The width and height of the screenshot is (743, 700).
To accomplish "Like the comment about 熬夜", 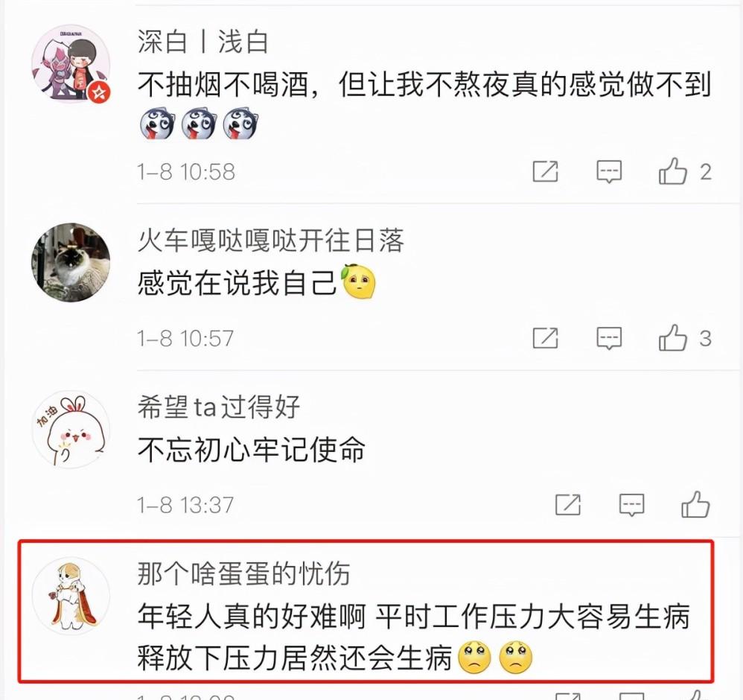I will click(x=673, y=171).
